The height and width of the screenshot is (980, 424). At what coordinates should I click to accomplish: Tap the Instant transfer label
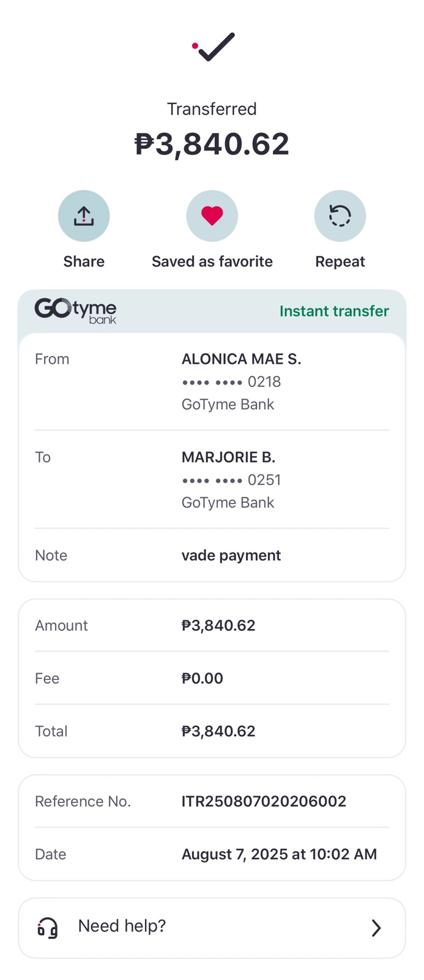pyautogui.click(x=334, y=311)
